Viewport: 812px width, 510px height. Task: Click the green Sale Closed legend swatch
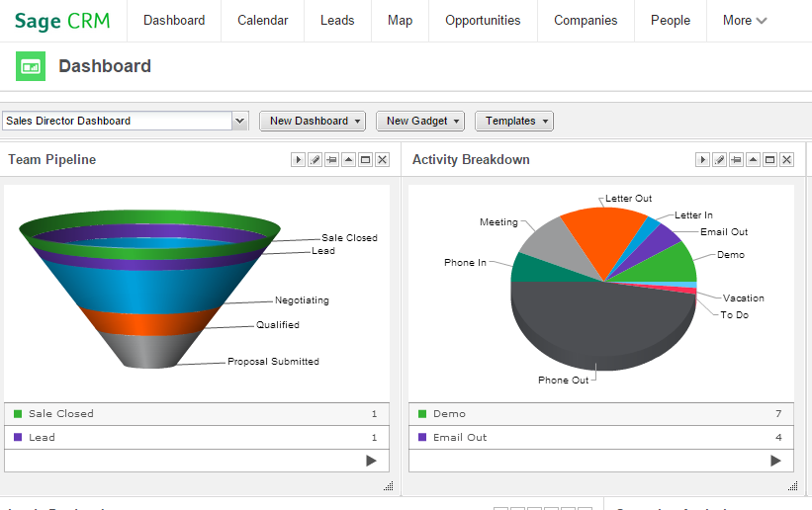point(18,414)
